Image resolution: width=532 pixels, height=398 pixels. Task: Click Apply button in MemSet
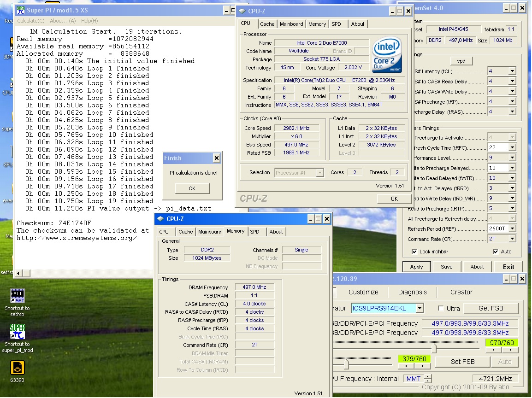click(x=416, y=267)
